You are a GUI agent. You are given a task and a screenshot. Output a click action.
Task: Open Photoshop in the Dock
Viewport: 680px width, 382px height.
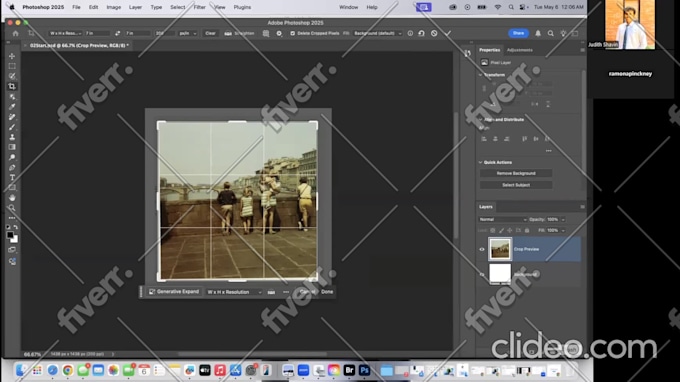point(364,370)
